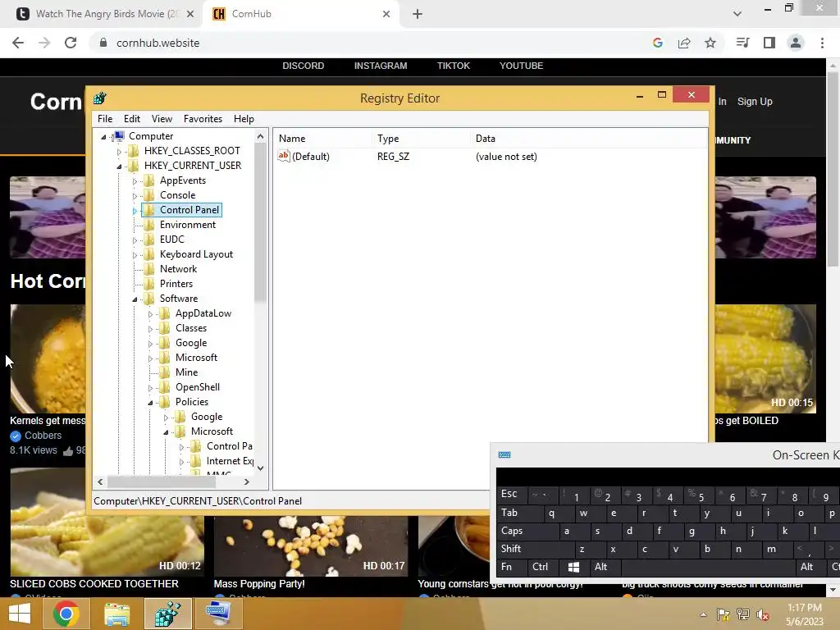The image size is (840, 630).
Task: Expand the Keyboard Layout key
Action: tap(135, 255)
